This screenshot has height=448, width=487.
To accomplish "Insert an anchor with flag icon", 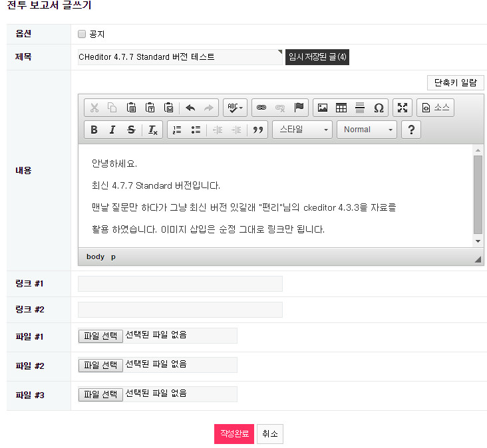I will (x=299, y=108).
